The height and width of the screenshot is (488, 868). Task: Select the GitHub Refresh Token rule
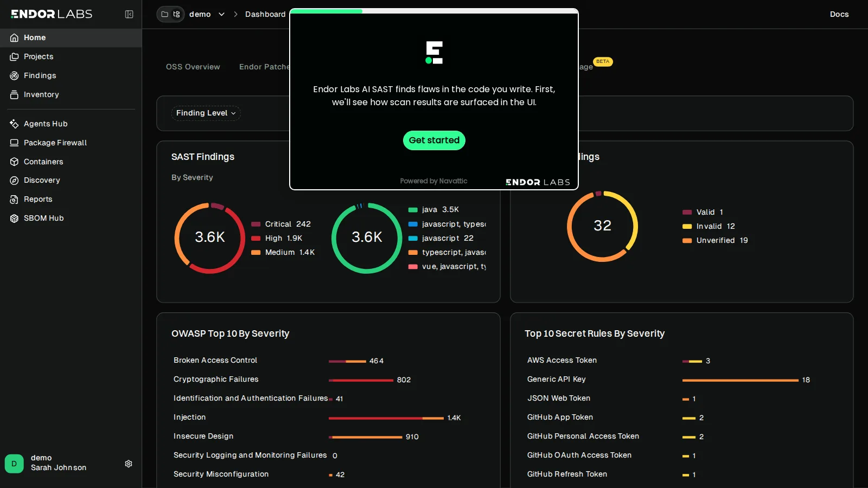click(567, 474)
